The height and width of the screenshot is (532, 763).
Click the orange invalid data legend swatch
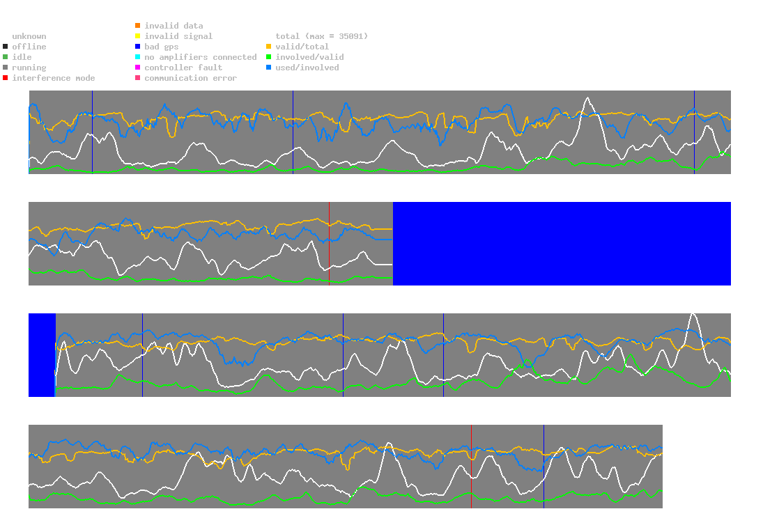138,25
